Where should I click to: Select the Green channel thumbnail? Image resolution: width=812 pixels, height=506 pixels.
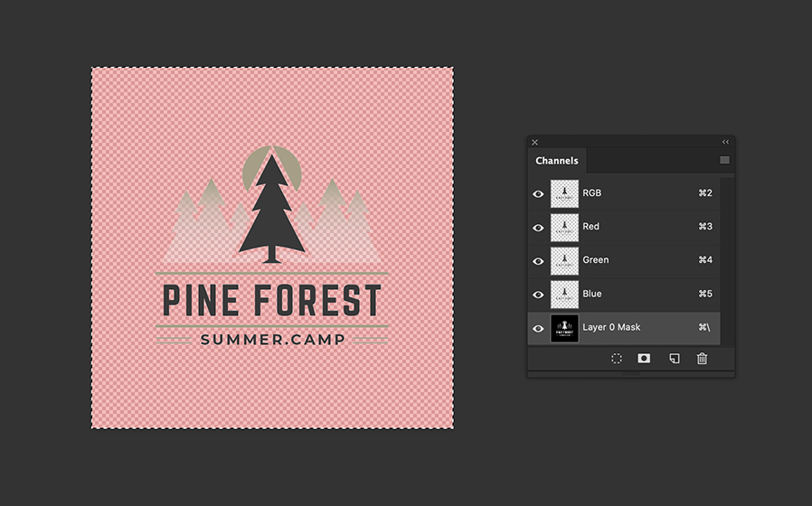(x=564, y=261)
